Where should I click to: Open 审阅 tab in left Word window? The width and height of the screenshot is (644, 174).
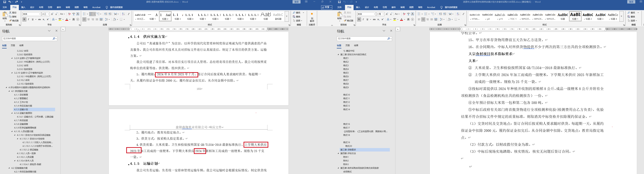[68, 7]
